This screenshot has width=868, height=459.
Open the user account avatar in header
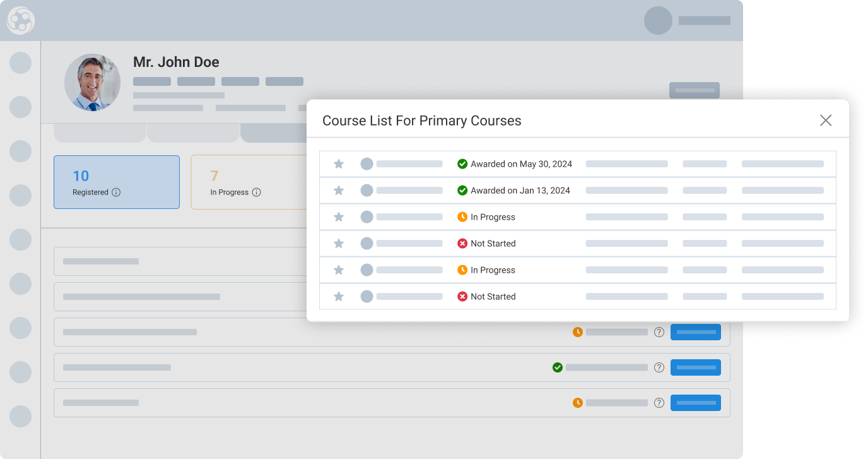click(x=658, y=21)
